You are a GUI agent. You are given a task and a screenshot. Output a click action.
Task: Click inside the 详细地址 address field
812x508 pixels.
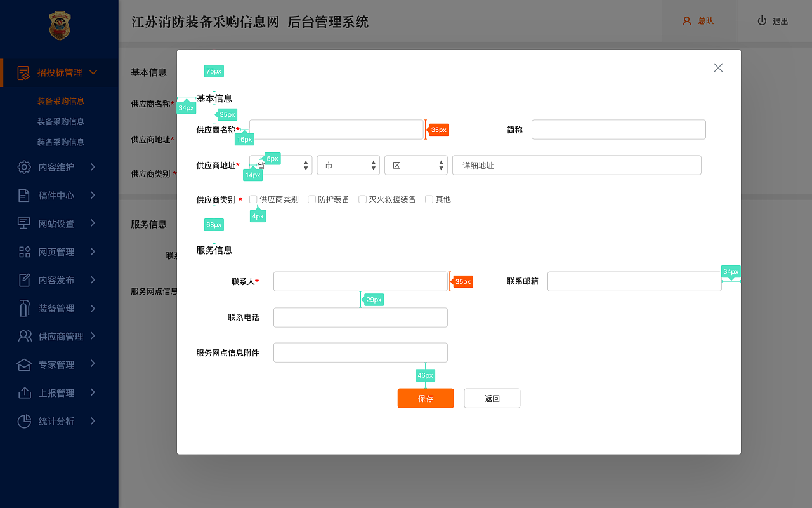577,164
